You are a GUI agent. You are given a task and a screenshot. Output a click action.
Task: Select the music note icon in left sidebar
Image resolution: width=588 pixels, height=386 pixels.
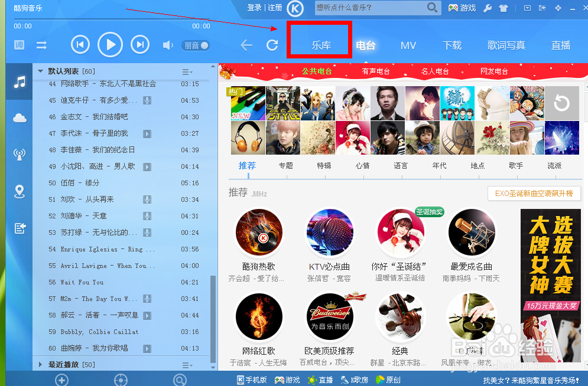click(19, 81)
